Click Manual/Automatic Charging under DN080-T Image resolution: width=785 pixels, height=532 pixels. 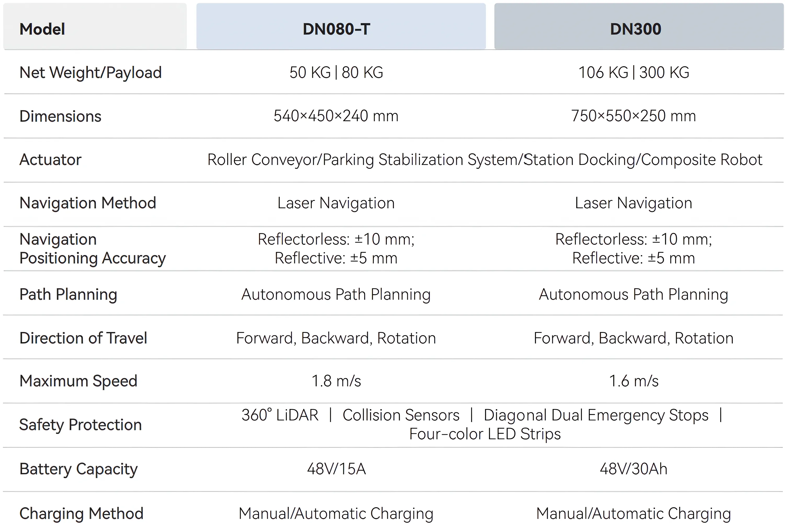(336, 514)
